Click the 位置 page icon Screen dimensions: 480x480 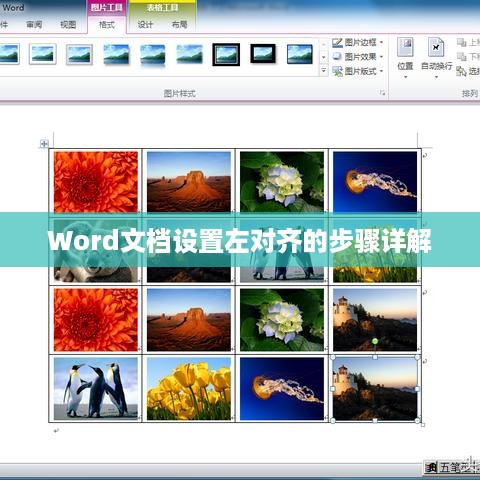[405, 47]
